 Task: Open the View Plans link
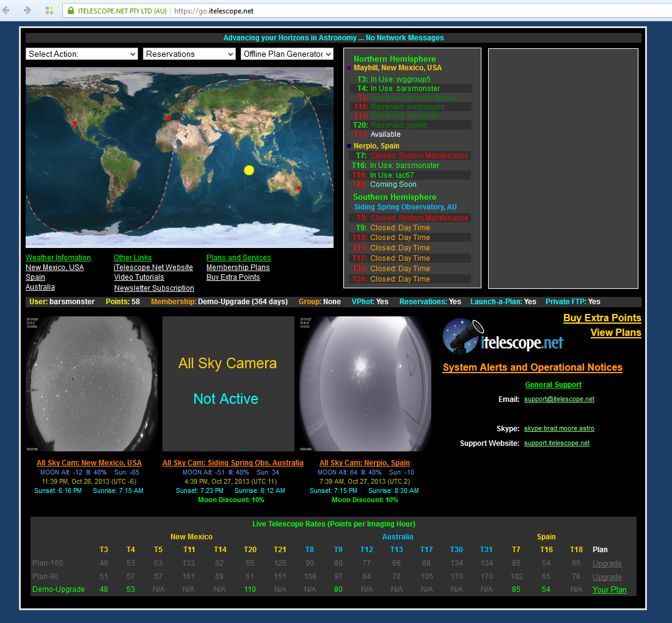click(x=616, y=332)
